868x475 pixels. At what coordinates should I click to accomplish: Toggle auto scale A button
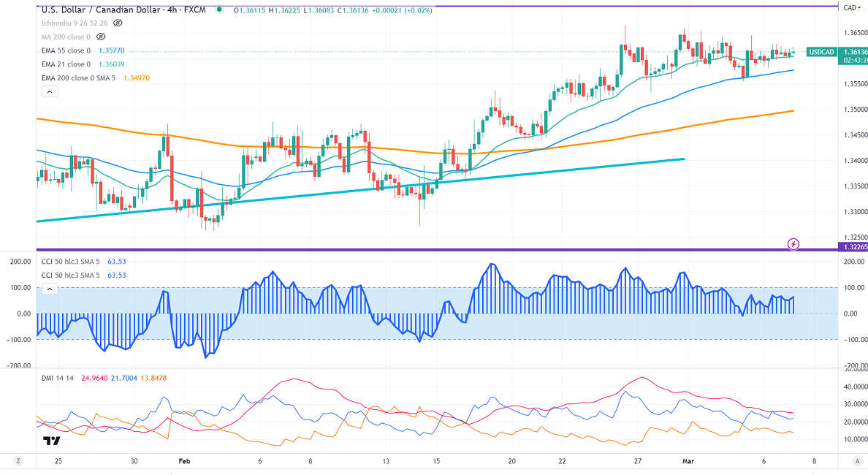[856, 461]
